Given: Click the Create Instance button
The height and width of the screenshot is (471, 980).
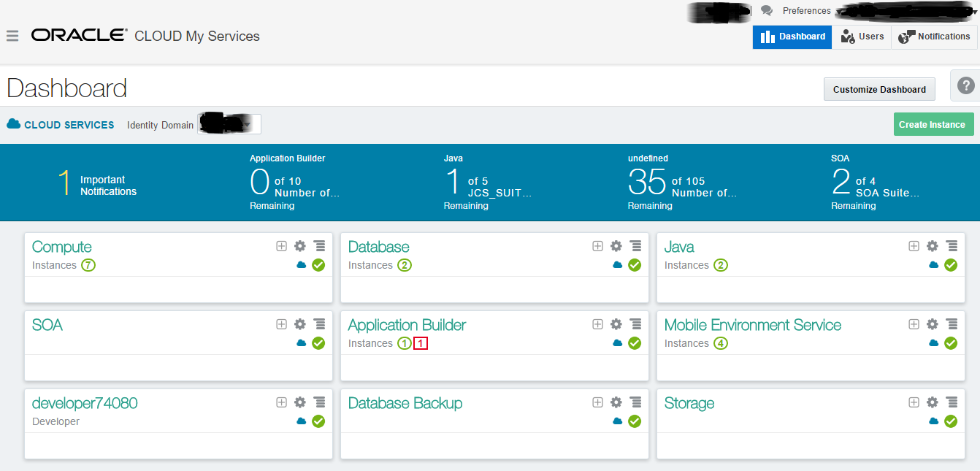Looking at the screenshot, I should pos(933,124).
